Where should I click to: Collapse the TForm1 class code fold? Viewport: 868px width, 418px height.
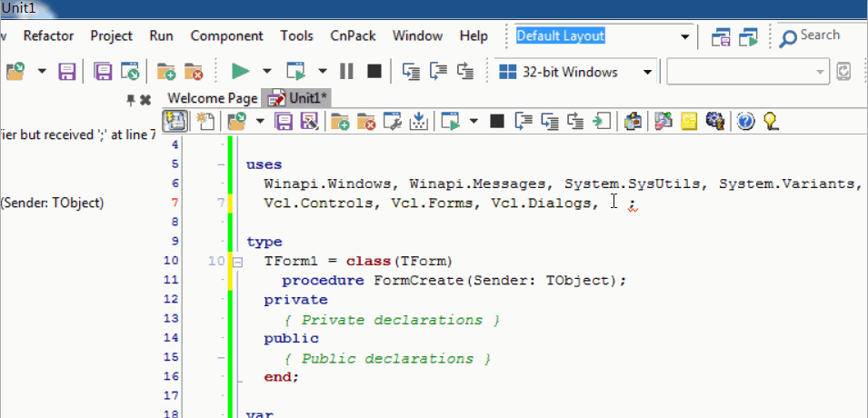pos(237,262)
